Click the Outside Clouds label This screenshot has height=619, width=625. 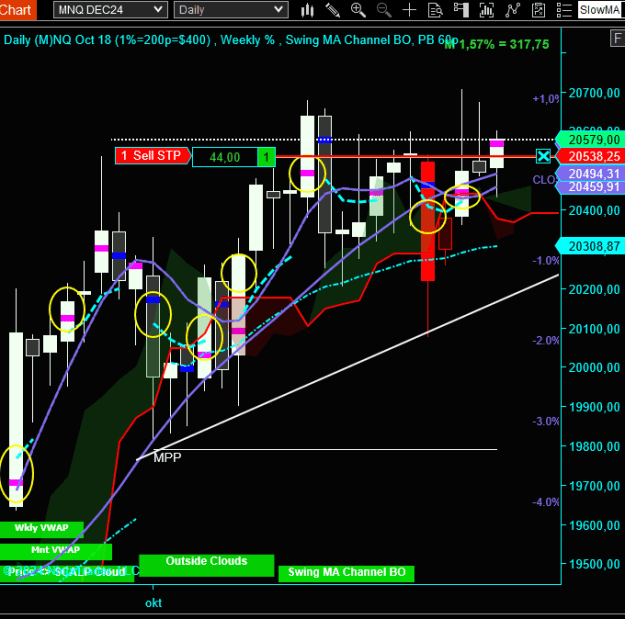[206, 564]
